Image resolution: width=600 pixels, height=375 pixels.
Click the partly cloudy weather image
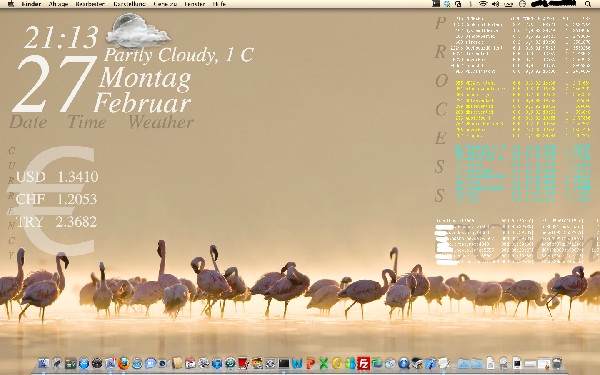[x=138, y=31]
